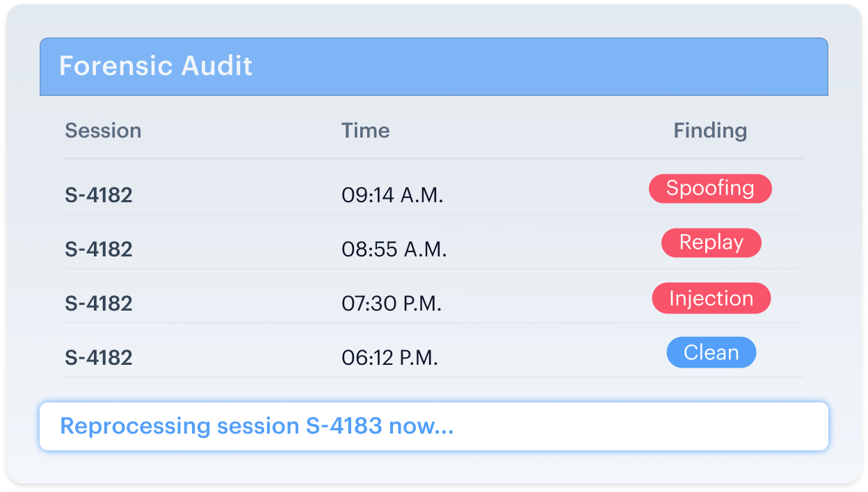Click the 08:55 A.M. time entry

coord(394,249)
